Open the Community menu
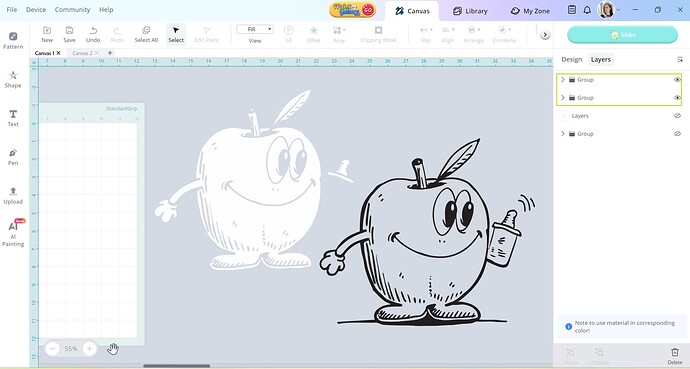Image resolution: width=690 pixels, height=369 pixels. tap(72, 9)
